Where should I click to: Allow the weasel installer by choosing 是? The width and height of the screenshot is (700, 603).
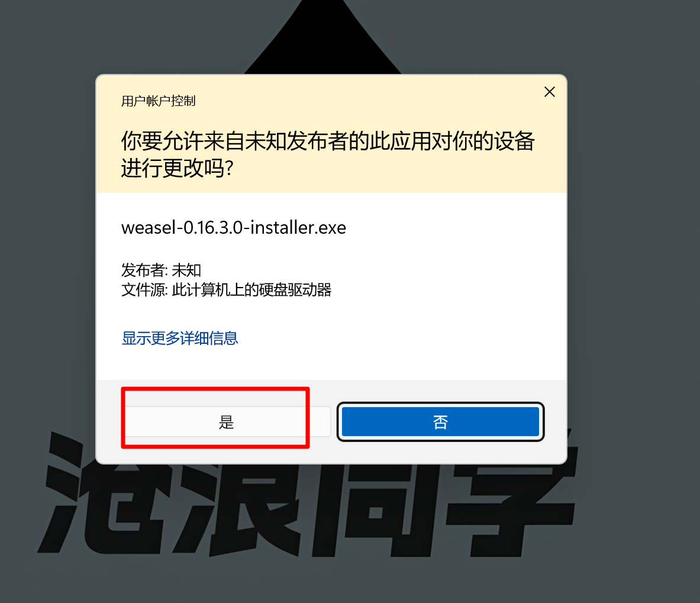point(227,422)
